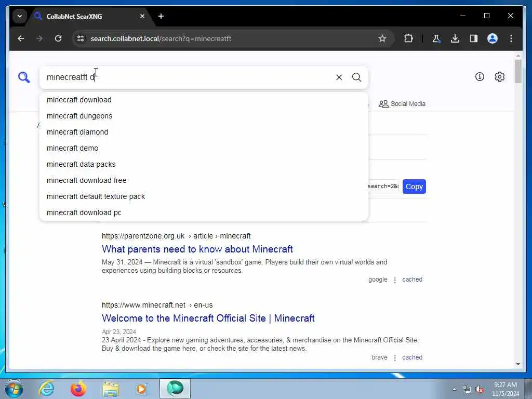This screenshot has height=399, width=532.
Task: Click the google engine label
Action: pyautogui.click(x=378, y=280)
